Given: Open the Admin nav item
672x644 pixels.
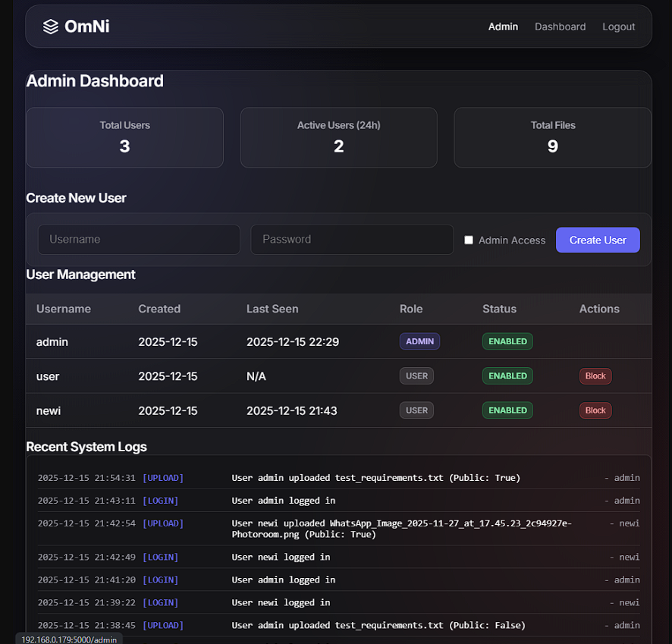Looking at the screenshot, I should 503,27.
